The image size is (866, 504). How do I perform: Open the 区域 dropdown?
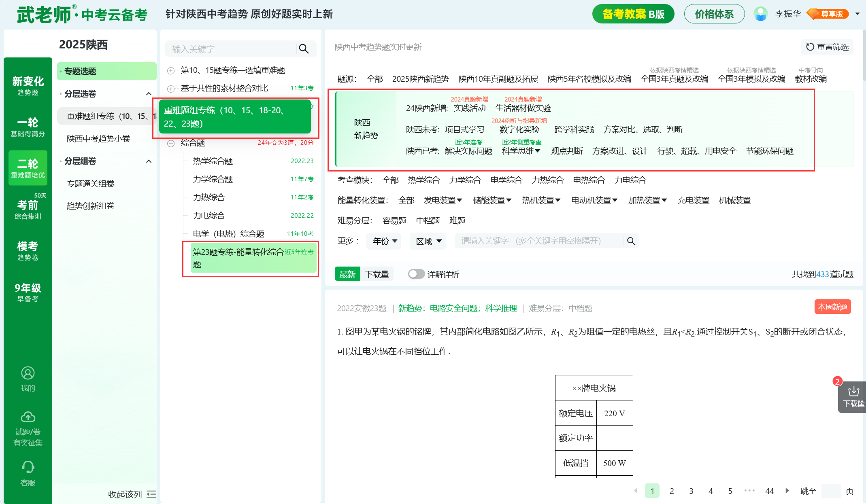coord(428,241)
